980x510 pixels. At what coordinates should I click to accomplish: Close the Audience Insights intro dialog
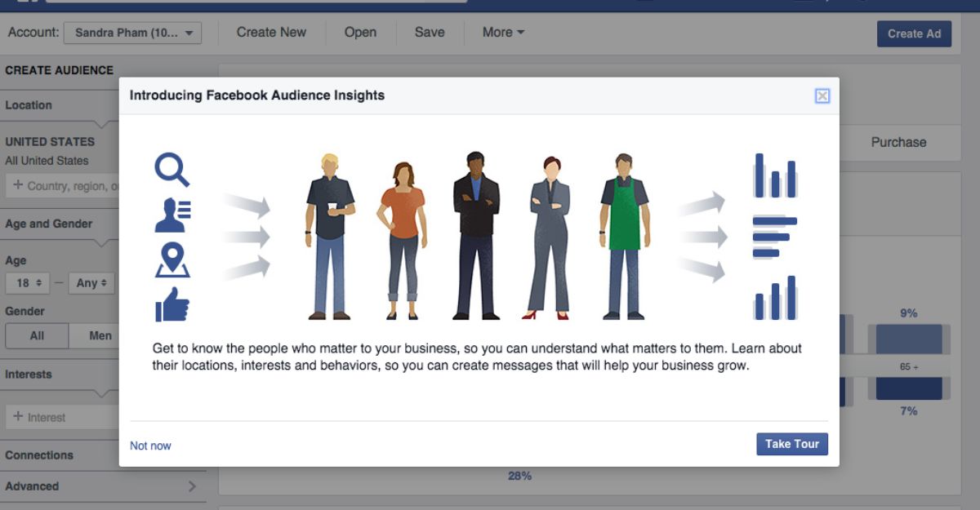click(x=822, y=96)
